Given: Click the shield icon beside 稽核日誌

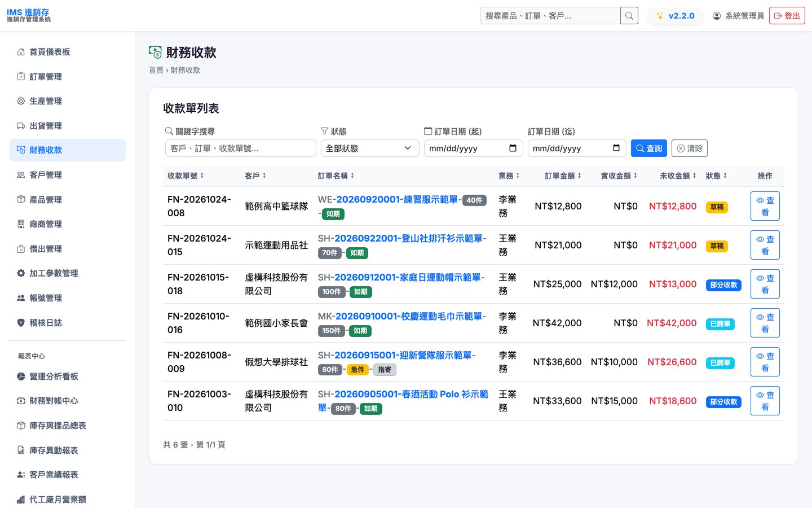Looking at the screenshot, I should [21, 323].
